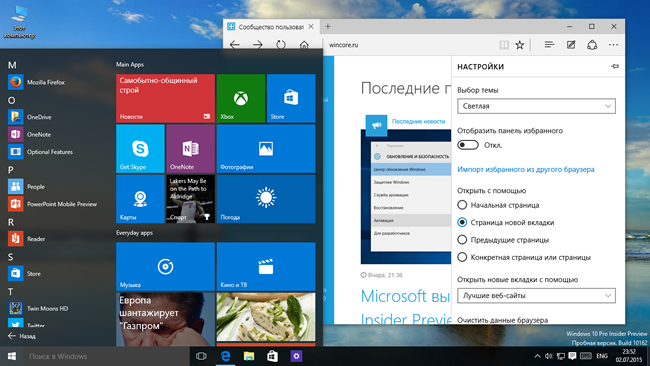Switch input language ENG
Screen dimensions: 650x366
pos(602,356)
